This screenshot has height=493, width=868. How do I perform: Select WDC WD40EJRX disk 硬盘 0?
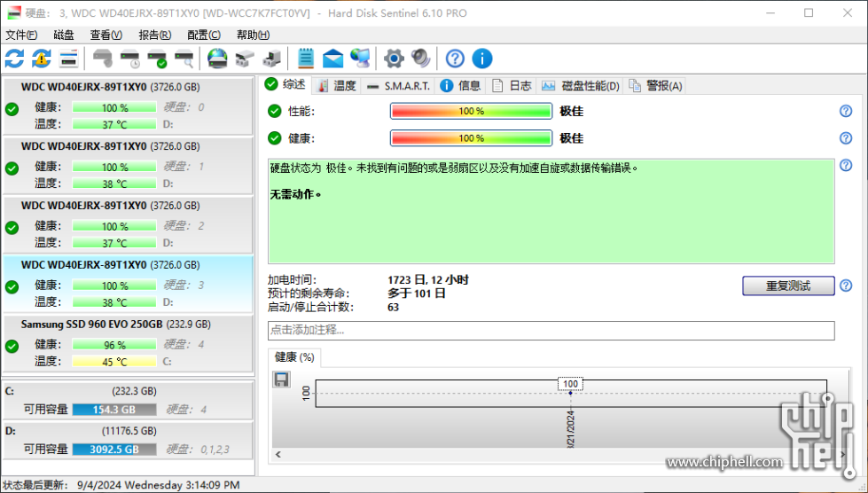click(x=128, y=106)
